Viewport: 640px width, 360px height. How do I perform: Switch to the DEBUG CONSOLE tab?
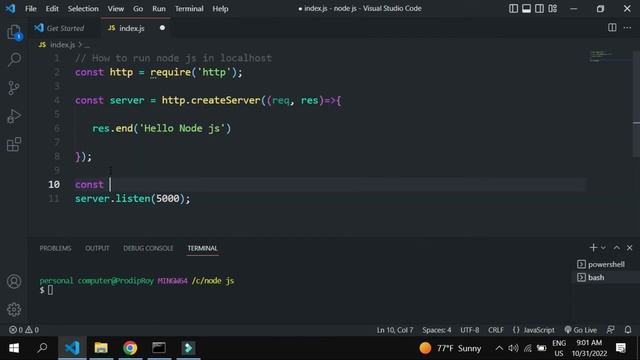click(x=148, y=248)
